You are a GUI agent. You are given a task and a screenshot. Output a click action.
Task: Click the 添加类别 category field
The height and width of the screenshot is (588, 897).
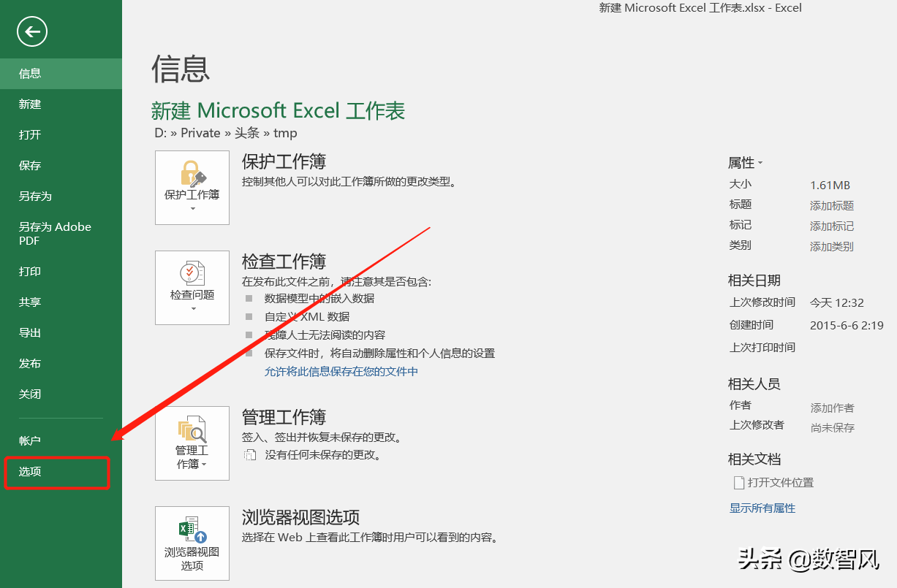832,247
